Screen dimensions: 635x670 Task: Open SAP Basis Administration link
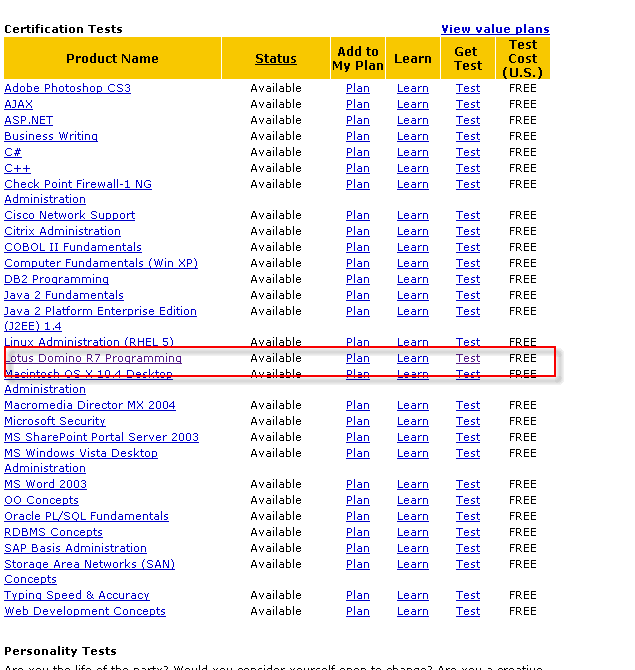pyautogui.click(x=75, y=548)
